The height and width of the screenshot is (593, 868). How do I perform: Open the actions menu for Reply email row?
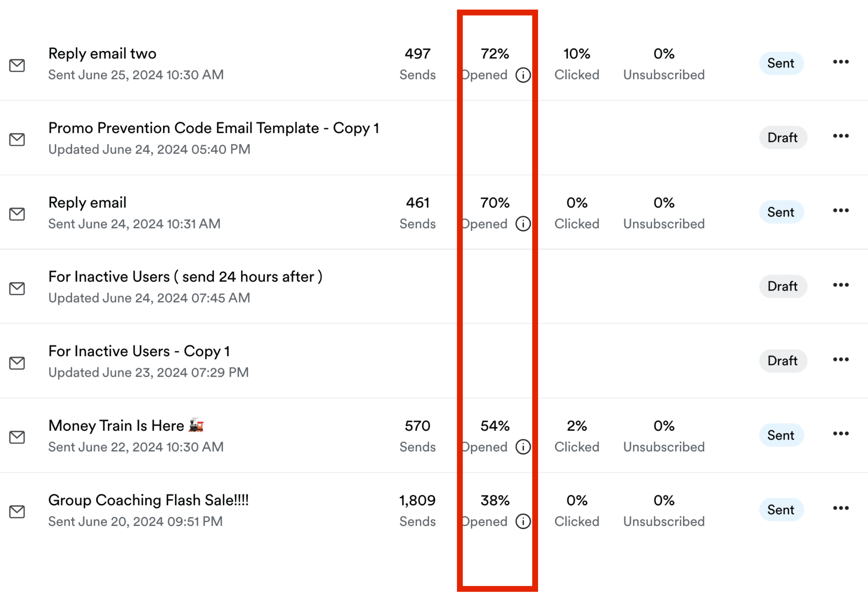pos(841,211)
